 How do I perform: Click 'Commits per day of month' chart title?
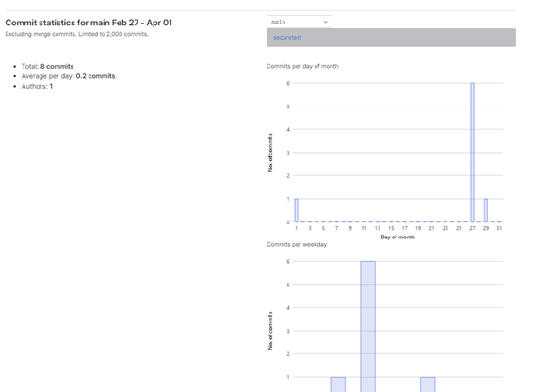(302, 66)
